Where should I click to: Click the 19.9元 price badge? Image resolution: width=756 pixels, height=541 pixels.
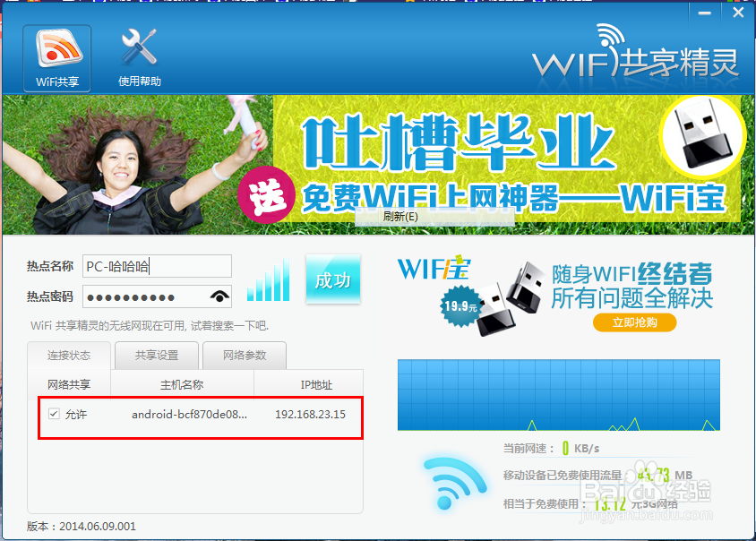pos(460,306)
